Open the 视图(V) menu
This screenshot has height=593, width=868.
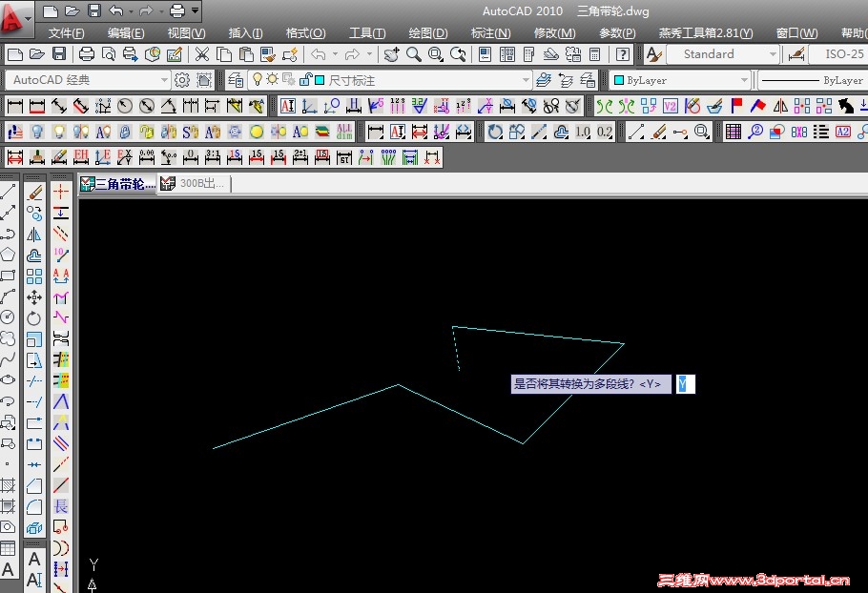click(187, 33)
